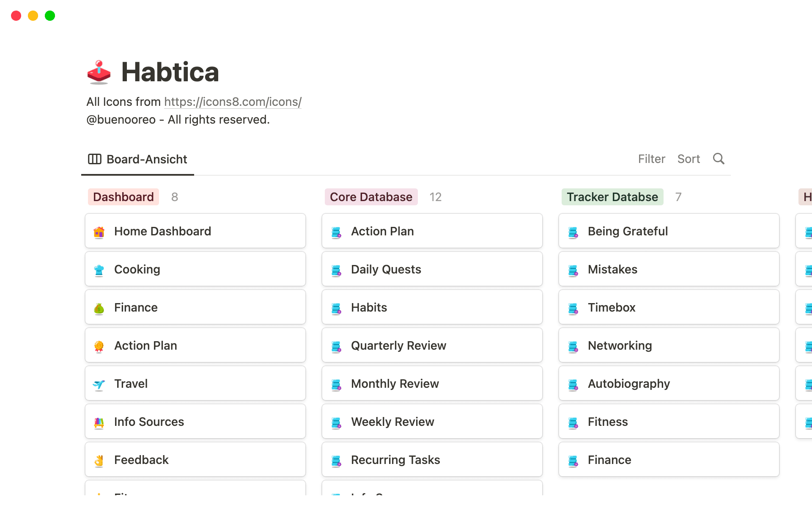Open the Filter options
Screen dimensions: 812x508
pos(651,159)
